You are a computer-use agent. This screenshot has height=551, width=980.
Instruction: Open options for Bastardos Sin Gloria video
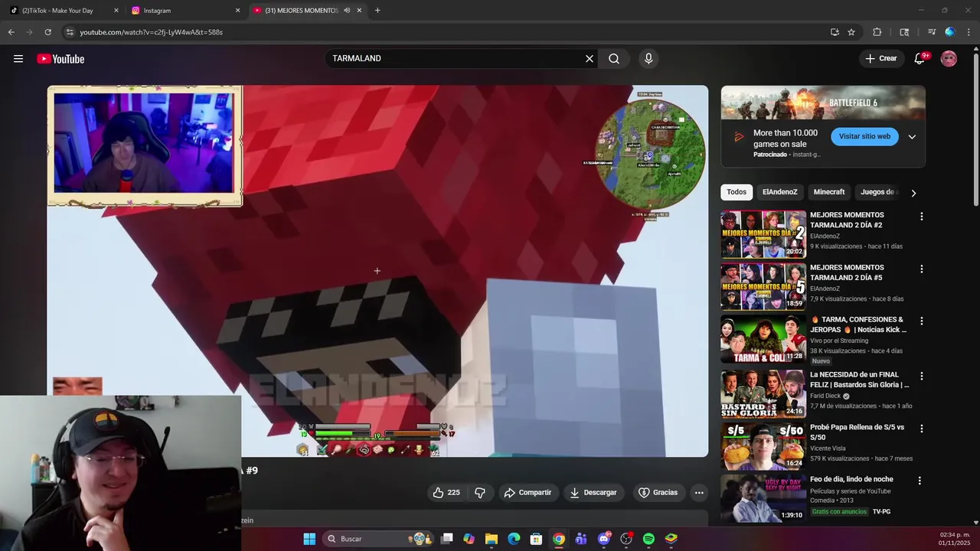click(x=921, y=376)
